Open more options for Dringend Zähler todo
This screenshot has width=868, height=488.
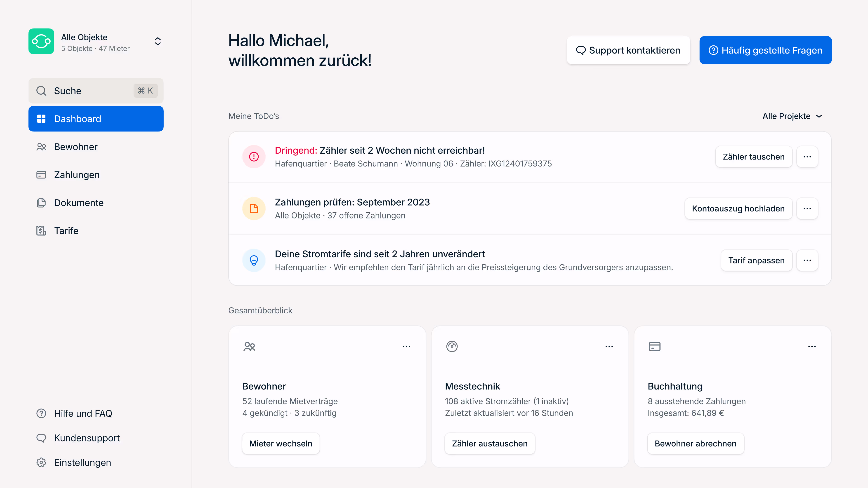click(807, 157)
